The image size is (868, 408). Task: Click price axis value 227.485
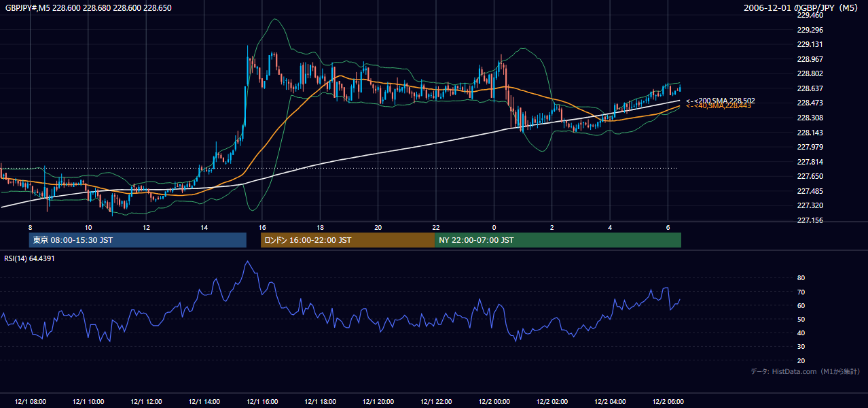(810, 191)
